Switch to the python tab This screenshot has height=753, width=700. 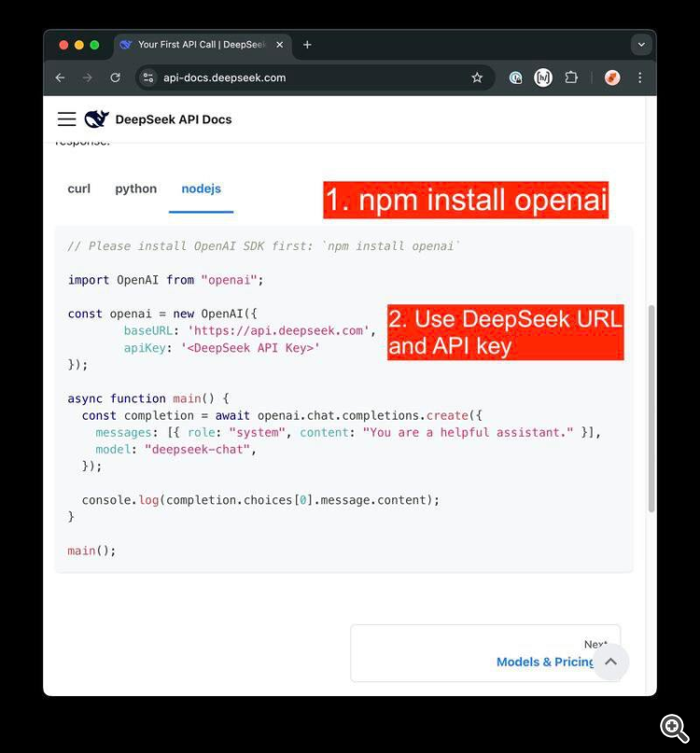click(x=136, y=188)
